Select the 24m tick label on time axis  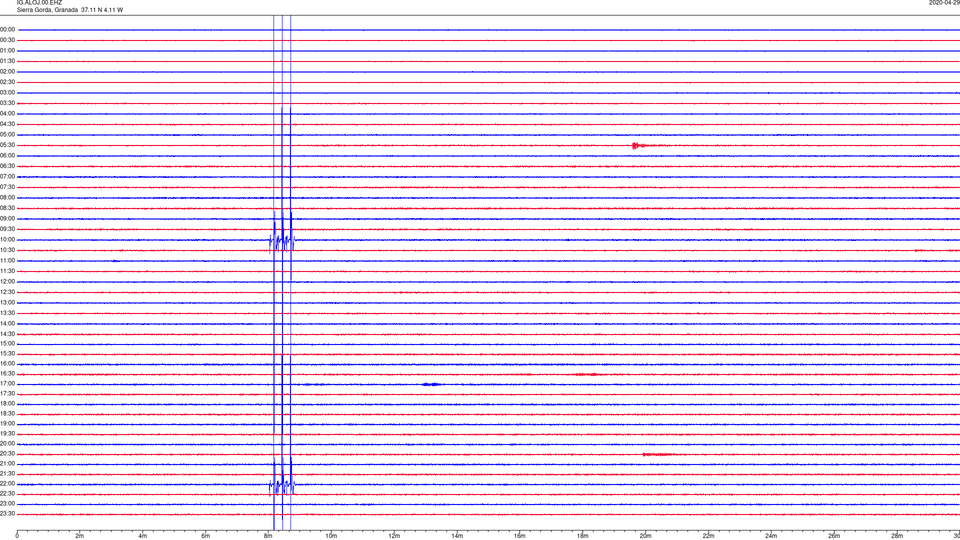click(771, 536)
